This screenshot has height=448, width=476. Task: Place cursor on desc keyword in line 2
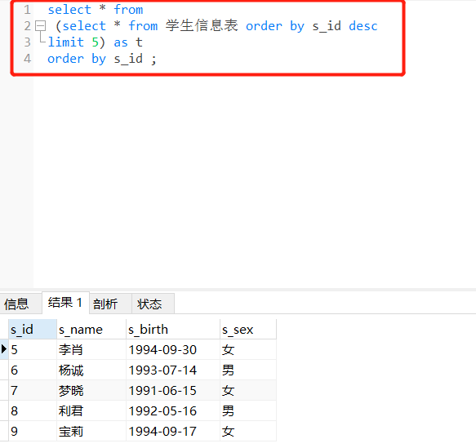click(363, 26)
